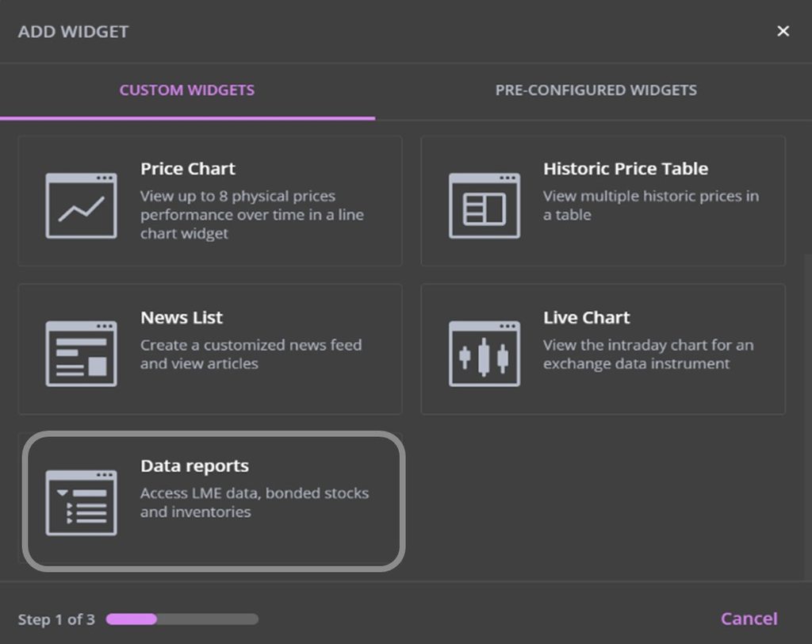Click the Price Chart line graph icon
This screenshot has width=812, height=644.
(x=81, y=205)
